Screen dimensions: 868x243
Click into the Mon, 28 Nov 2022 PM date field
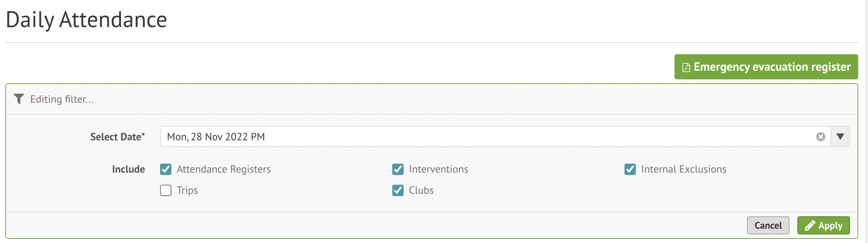point(451,137)
